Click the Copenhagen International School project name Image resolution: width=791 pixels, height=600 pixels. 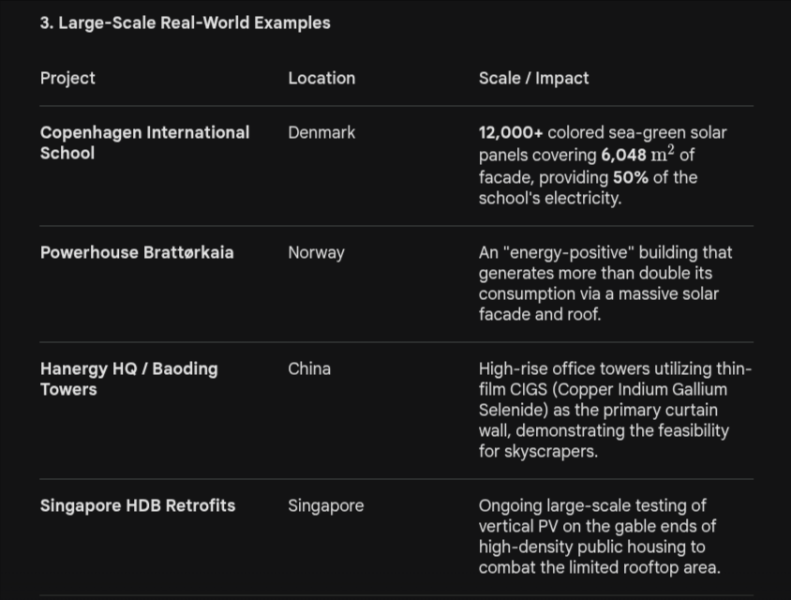point(145,143)
